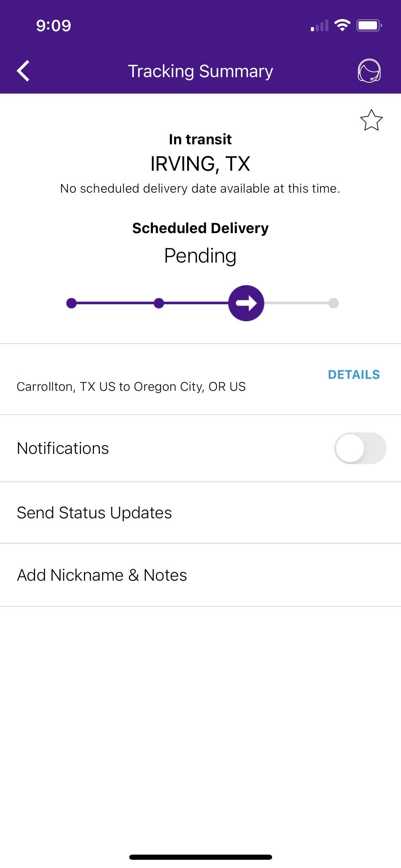Viewport: 401px width, 868px height.
Task: Tap the Scheduled Delivery Pending status
Action: pyautogui.click(x=200, y=256)
